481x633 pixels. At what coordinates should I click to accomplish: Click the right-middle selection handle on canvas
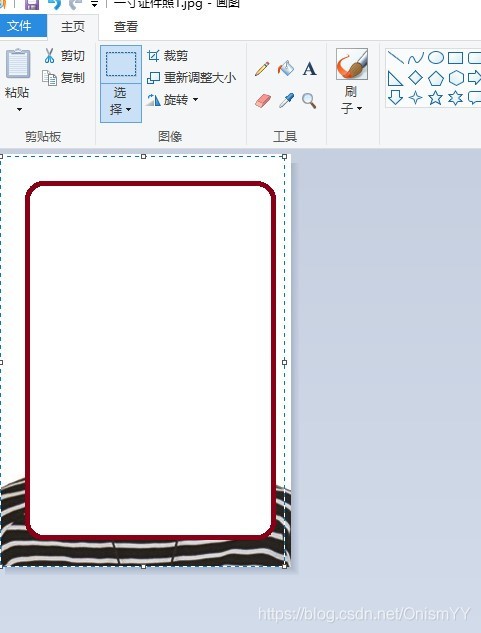tap(284, 362)
